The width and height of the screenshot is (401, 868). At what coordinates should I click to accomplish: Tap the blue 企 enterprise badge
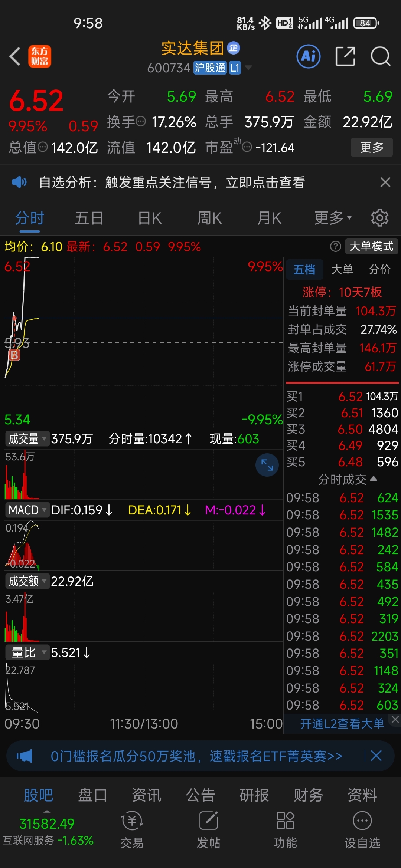(234, 48)
